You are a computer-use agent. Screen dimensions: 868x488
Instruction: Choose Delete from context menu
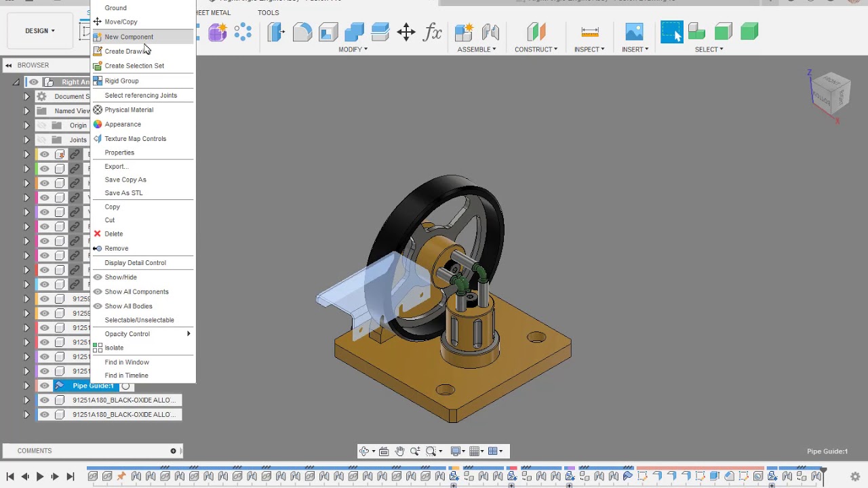(143, 234)
